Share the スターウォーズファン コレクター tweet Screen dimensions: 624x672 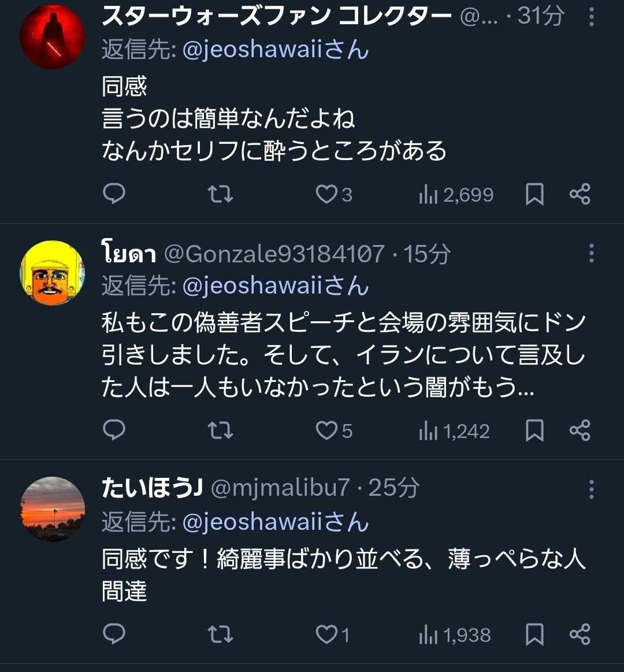tap(580, 194)
